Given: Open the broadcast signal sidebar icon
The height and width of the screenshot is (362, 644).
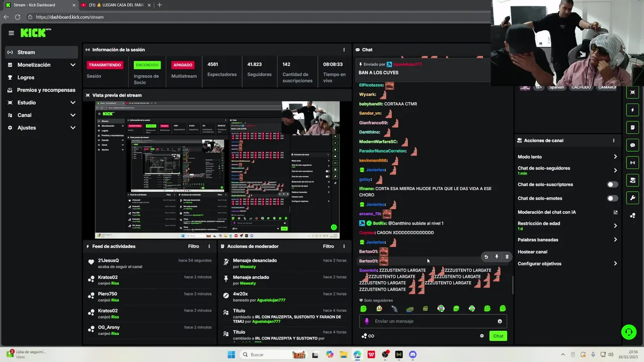Looking at the screenshot, I should (632, 163).
